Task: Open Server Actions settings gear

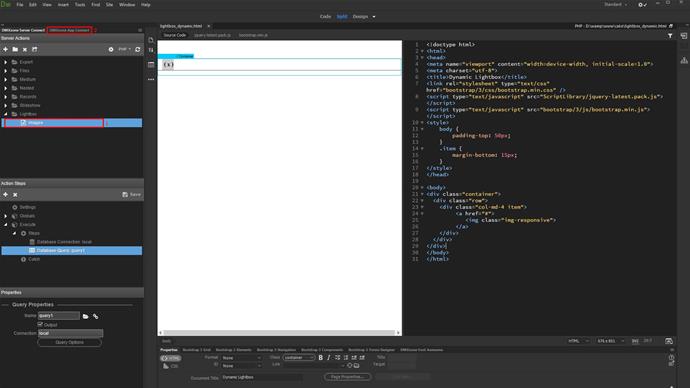Action: click(111, 50)
